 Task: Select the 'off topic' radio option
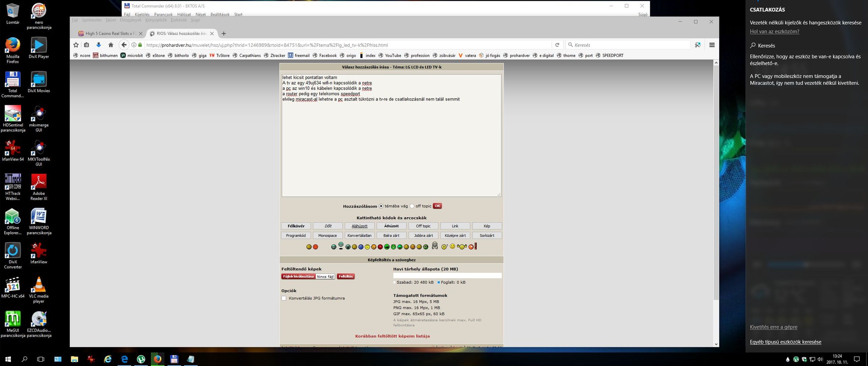[412, 206]
